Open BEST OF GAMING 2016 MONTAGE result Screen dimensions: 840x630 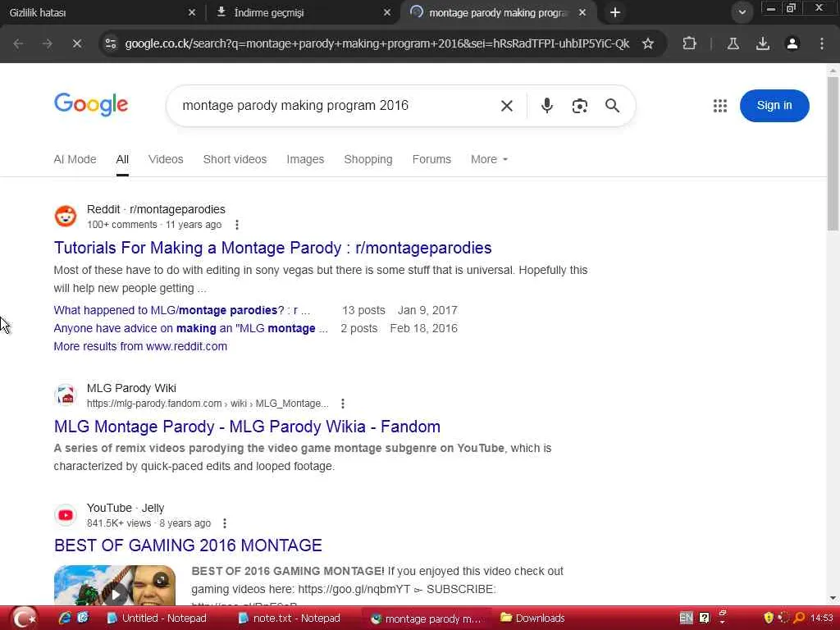pyautogui.click(x=188, y=546)
